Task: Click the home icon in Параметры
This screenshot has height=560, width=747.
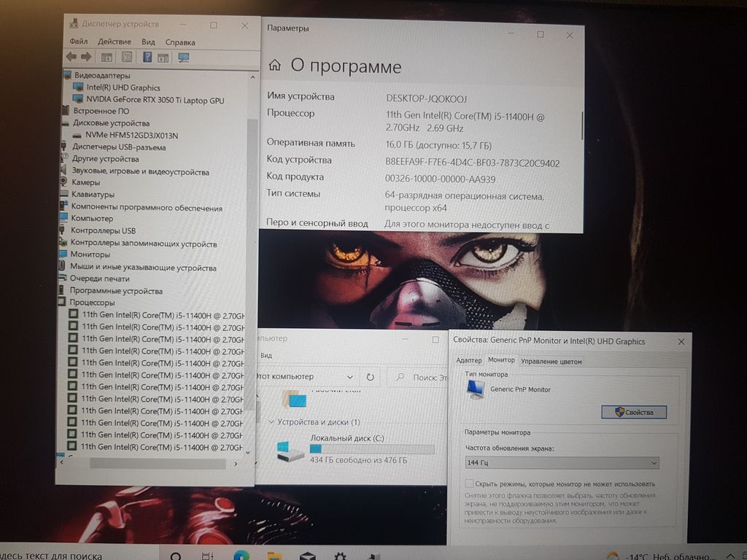Action: click(x=275, y=65)
